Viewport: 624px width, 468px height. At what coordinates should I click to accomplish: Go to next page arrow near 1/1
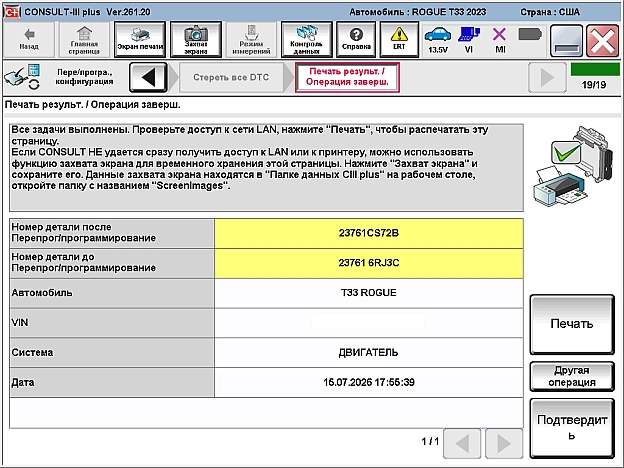click(504, 443)
